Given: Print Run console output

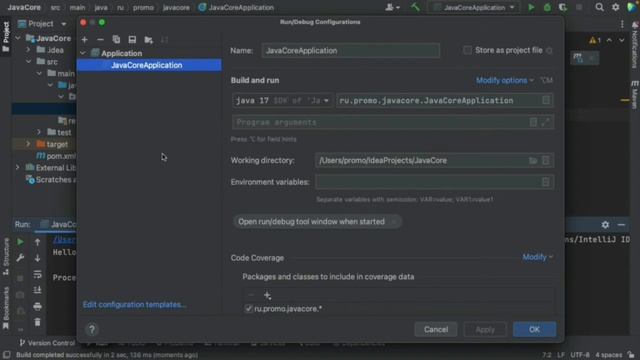Looking at the screenshot, I should click(37, 307).
